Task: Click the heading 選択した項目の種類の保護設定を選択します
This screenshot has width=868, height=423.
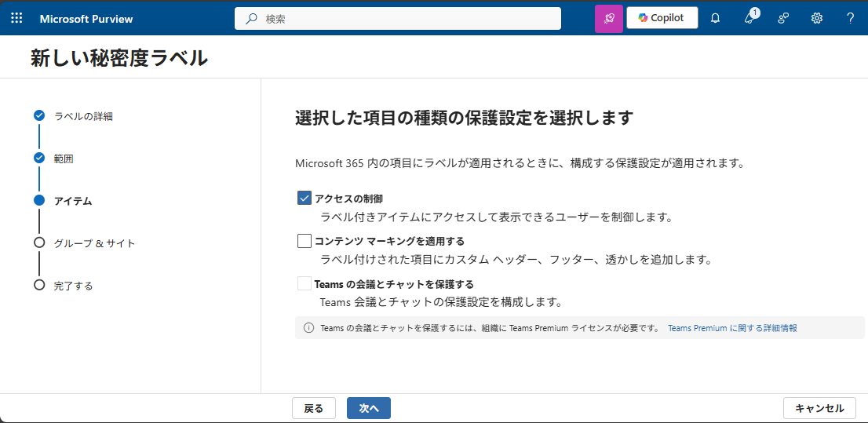Action: (x=464, y=118)
